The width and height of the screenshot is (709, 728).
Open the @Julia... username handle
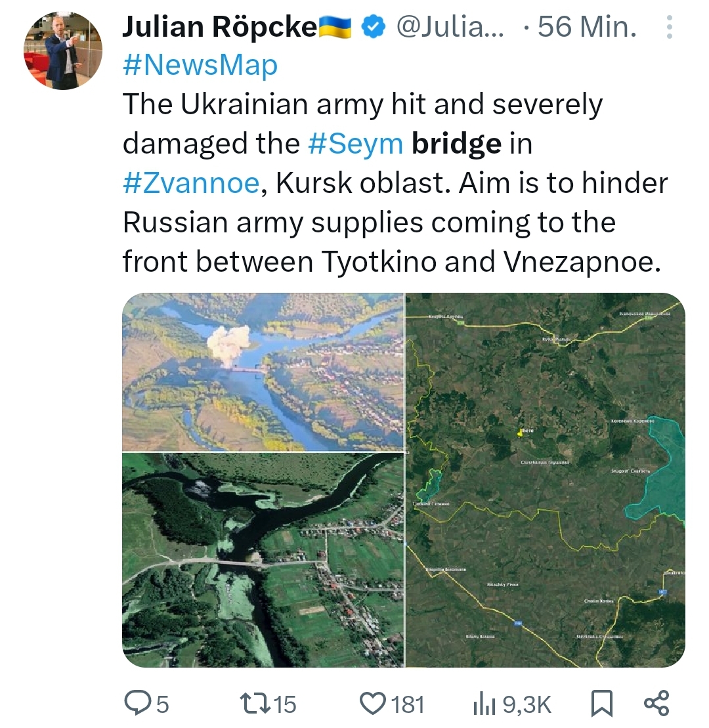(450, 26)
